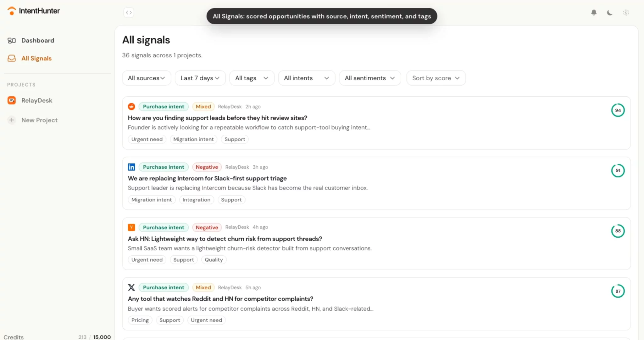Click Negative badge on 4h ago signal
The width and height of the screenshot is (644, 340).
207,227
